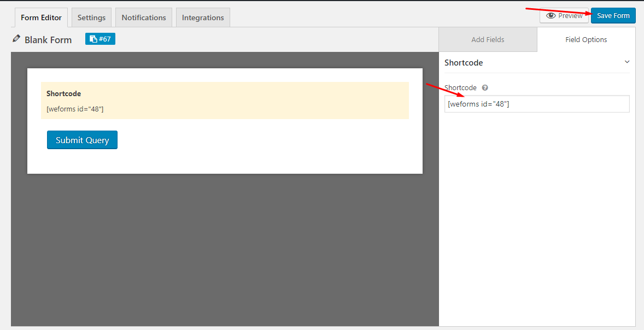Switch to the Notifications tab

coord(143,17)
